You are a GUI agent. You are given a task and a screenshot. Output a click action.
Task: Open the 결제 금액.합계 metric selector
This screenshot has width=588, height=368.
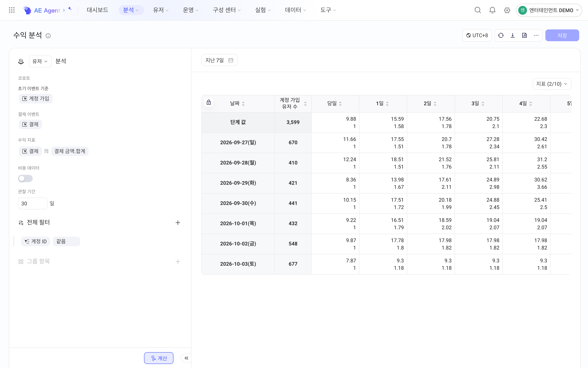pos(70,151)
